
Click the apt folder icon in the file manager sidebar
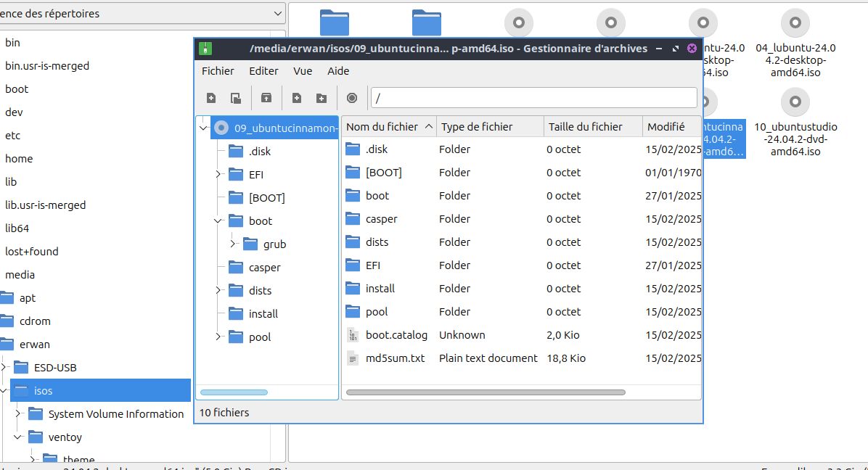coord(7,298)
